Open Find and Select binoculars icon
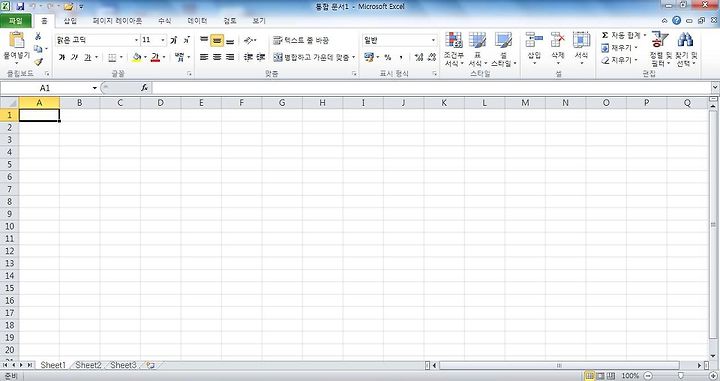The width and height of the screenshot is (720, 381). click(685, 40)
